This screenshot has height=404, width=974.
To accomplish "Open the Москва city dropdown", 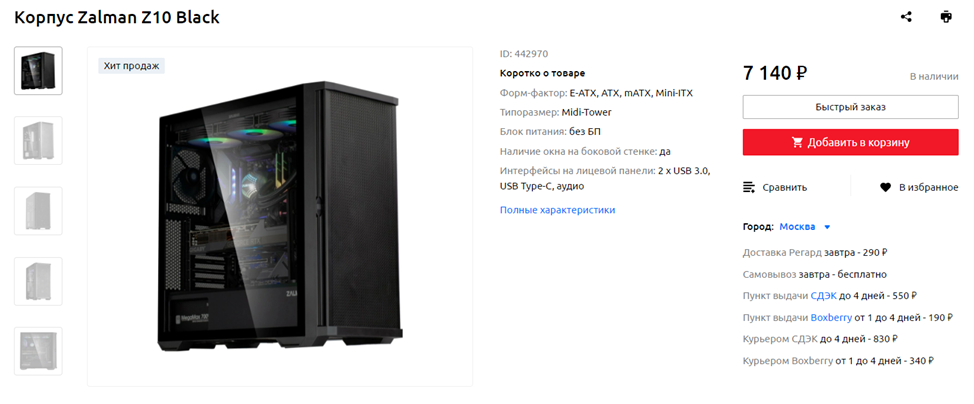I will coord(797,227).
